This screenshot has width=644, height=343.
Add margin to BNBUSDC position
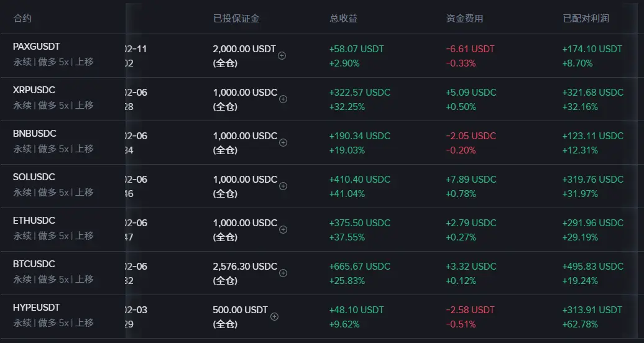coord(283,142)
